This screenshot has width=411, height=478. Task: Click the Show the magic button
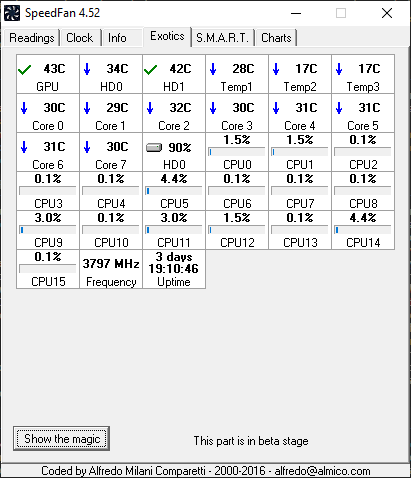(62, 439)
